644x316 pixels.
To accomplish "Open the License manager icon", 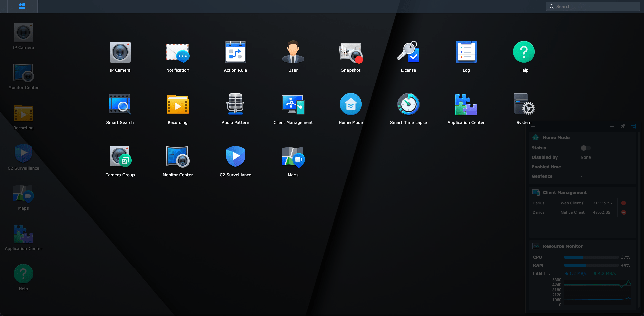I will pyautogui.click(x=408, y=52).
